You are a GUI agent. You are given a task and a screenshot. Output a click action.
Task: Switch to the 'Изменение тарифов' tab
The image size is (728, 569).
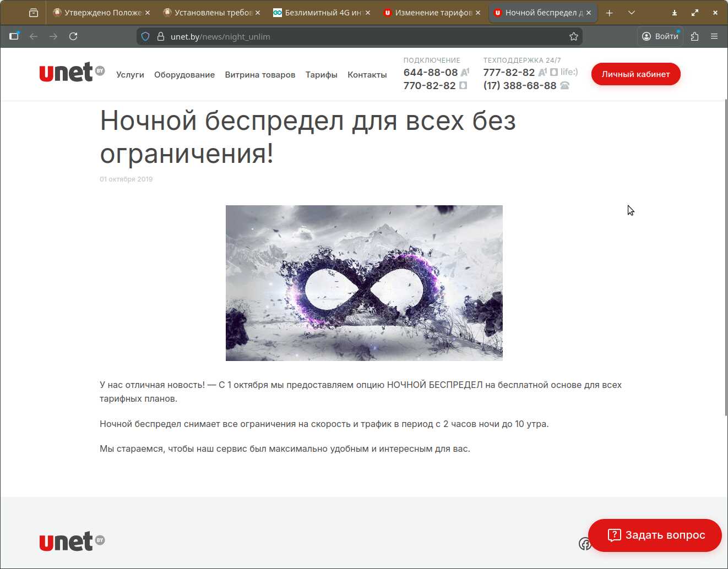pos(432,13)
